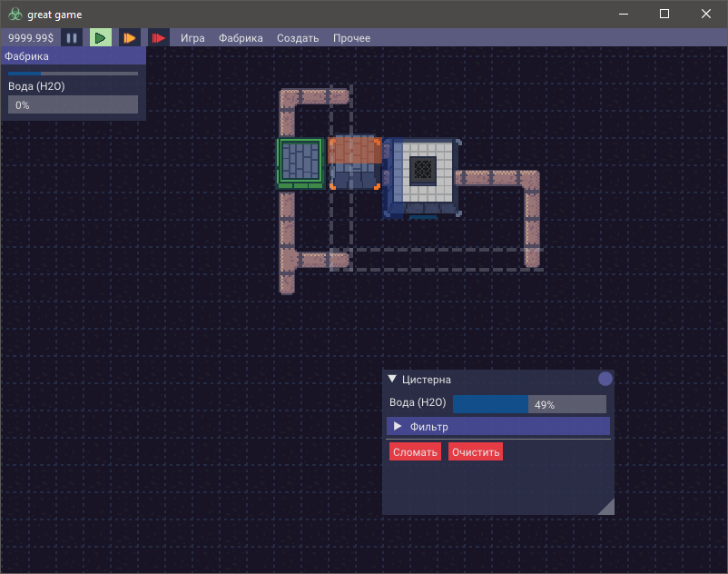Click the Фабрика panel title bar
The width and height of the screenshot is (728, 574).
73,56
